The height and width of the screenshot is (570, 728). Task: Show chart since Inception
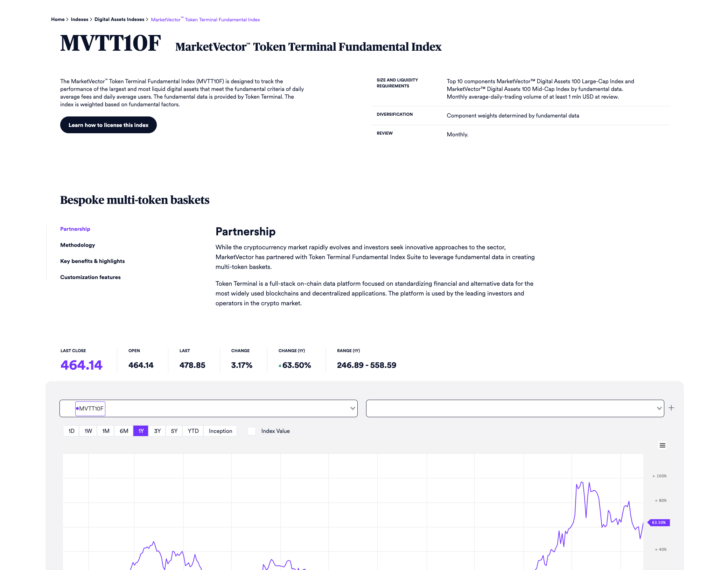(x=220, y=431)
